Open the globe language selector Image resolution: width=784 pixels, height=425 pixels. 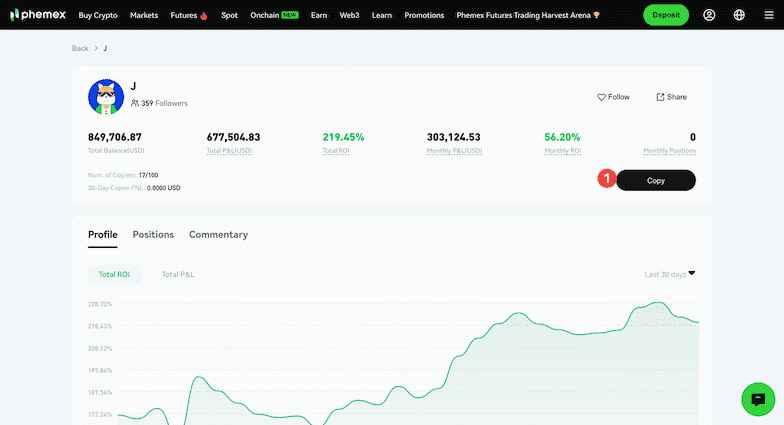tap(739, 15)
